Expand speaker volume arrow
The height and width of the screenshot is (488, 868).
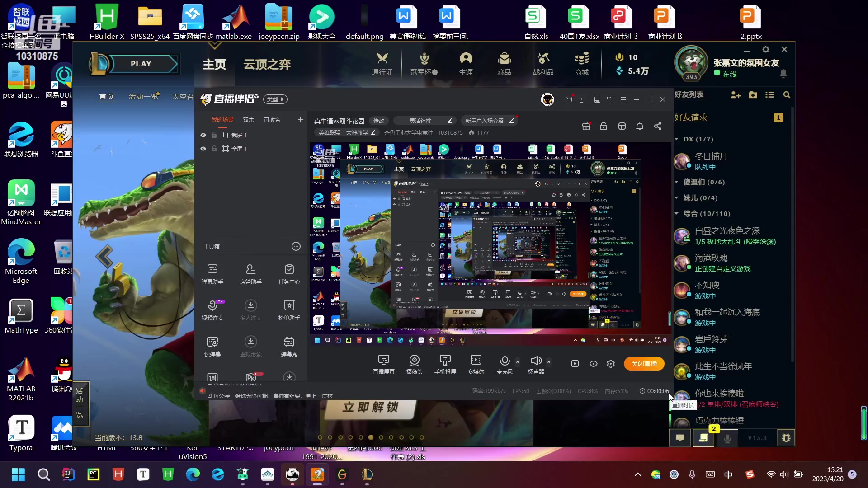click(549, 362)
